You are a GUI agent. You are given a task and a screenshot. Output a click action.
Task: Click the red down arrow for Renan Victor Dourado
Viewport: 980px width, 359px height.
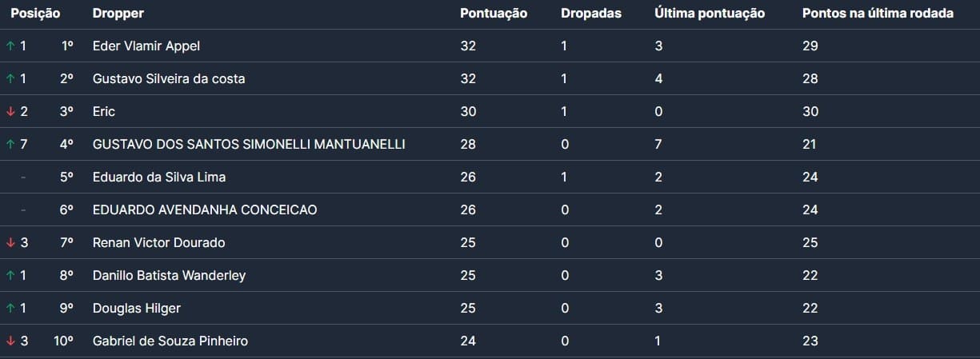[x=10, y=243]
